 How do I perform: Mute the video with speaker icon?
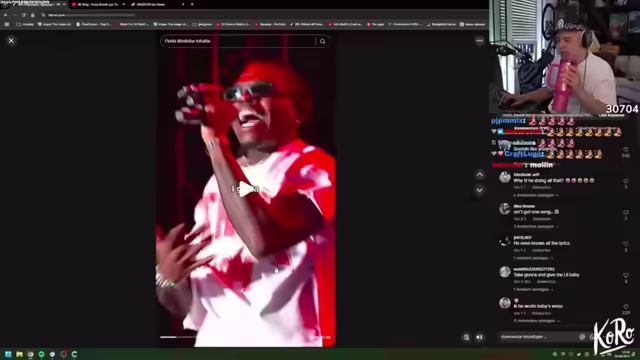[480, 337]
